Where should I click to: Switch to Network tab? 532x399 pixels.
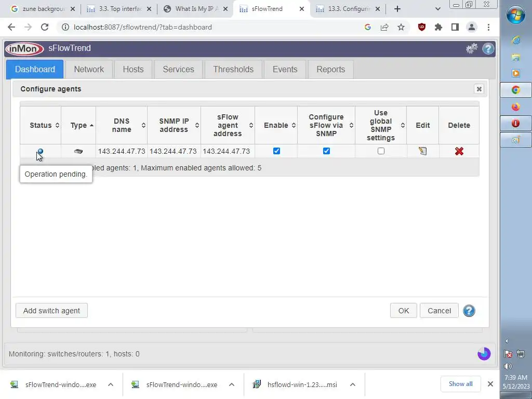tap(89, 69)
